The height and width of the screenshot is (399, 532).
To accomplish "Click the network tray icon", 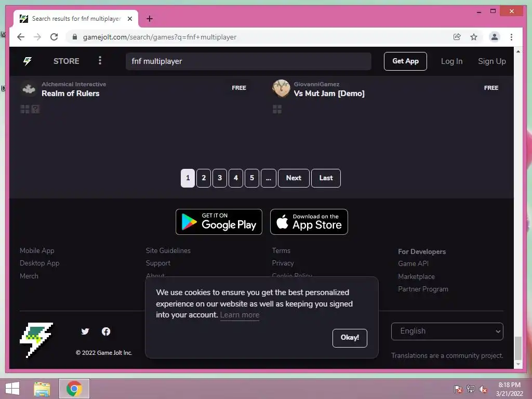I will click(x=471, y=389).
